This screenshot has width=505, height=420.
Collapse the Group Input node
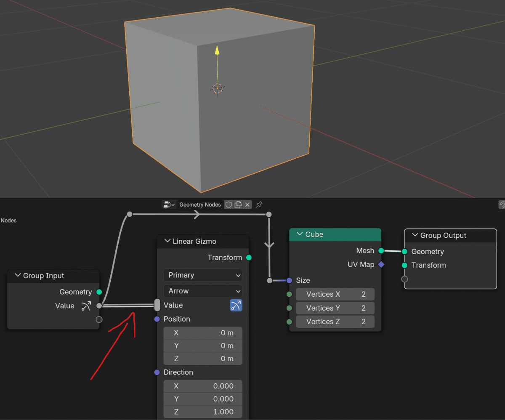(x=17, y=276)
